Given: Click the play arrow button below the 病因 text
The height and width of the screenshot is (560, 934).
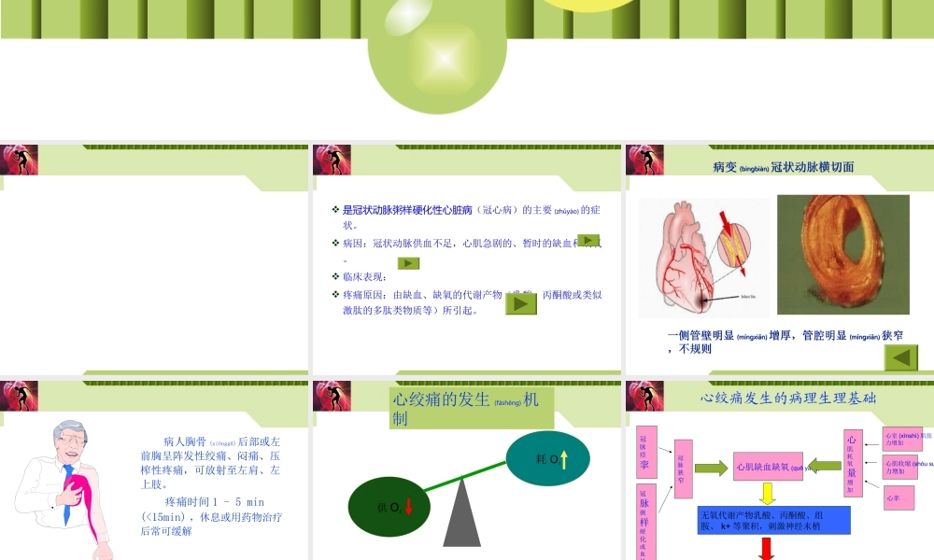Looking at the screenshot, I should click(x=406, y=262).
